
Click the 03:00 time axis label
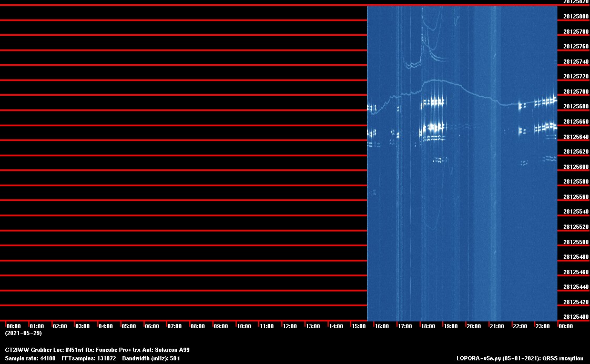click(83, 326)
